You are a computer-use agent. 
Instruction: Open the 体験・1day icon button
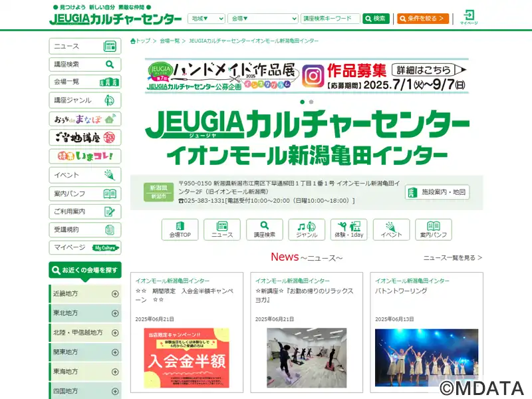(348, 229)
